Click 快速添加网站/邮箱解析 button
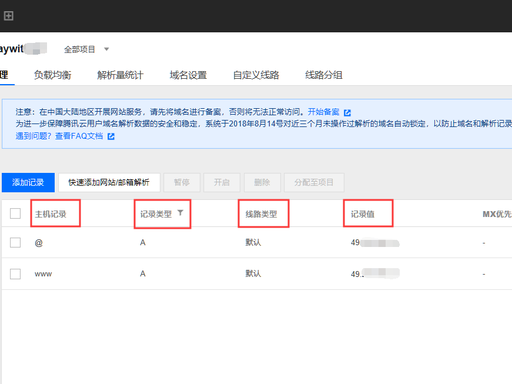The width and height of the screenshot is (512, 384). pyautogui.click(x=109, y=182)
